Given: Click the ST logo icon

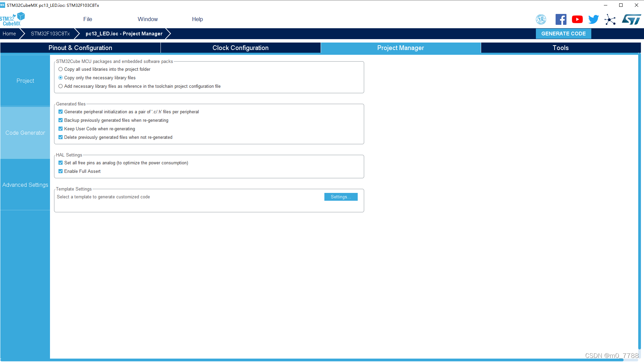Looking at the screenshot, I should coord(631,19).
